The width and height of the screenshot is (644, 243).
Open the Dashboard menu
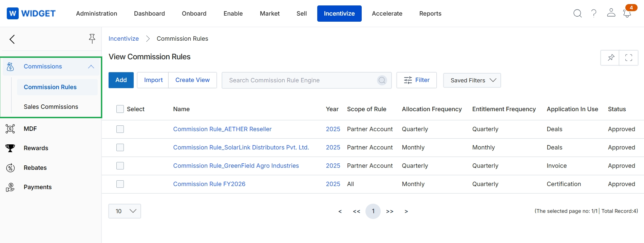click(x=149, y=14)
